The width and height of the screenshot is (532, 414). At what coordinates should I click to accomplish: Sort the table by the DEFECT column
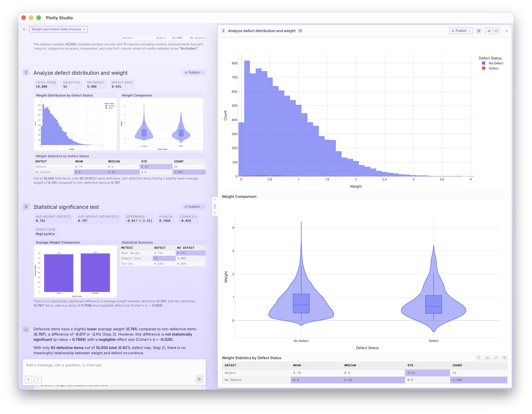coord(232,365)
